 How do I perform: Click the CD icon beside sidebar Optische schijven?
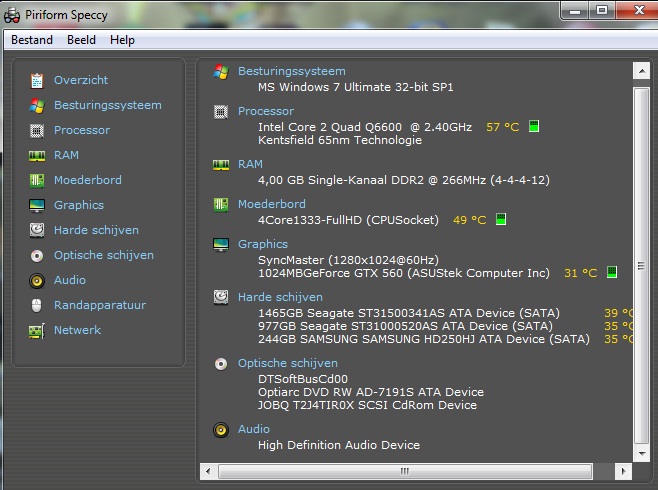pyautogui.click(x=37, y=255)
